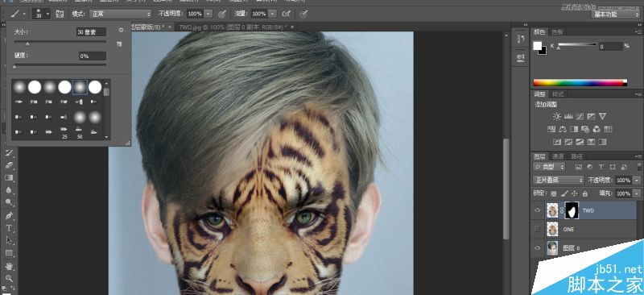Select the History Brush tool
644x295 pixels.
[x=9, y=153]
